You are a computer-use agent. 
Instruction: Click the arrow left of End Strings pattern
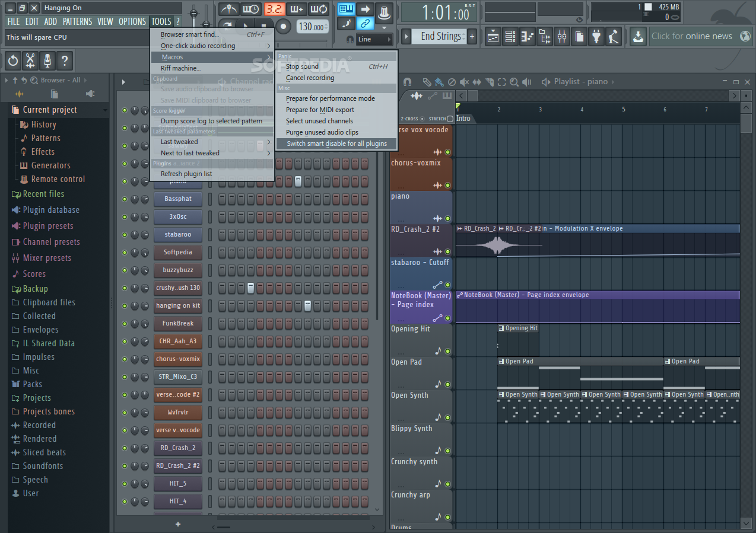tap(406, 36)
